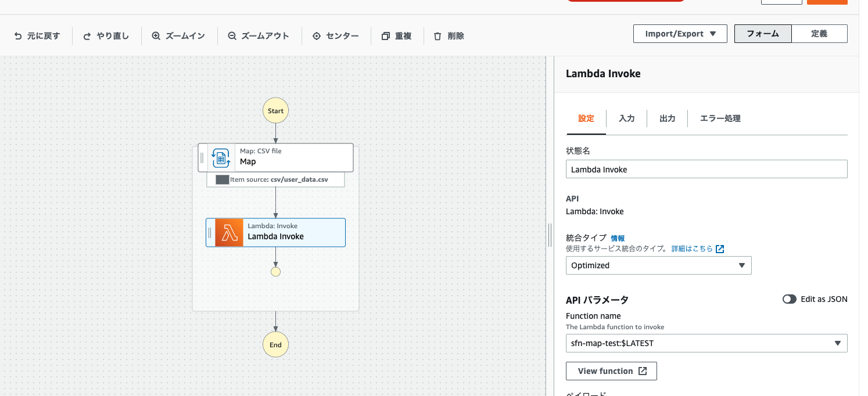Viewport: 868px width, 396px height.
Task: Click the Map state icon on the canvas
Action: (x=221, y=157)
